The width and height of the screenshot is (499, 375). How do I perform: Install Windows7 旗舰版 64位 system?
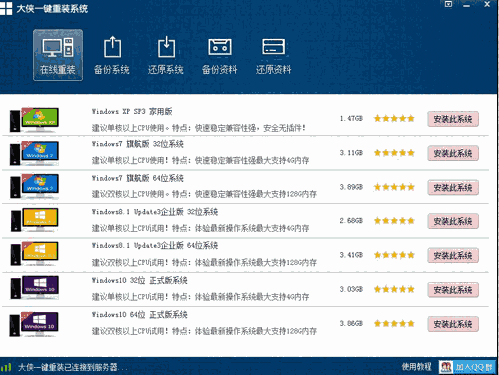453,187
